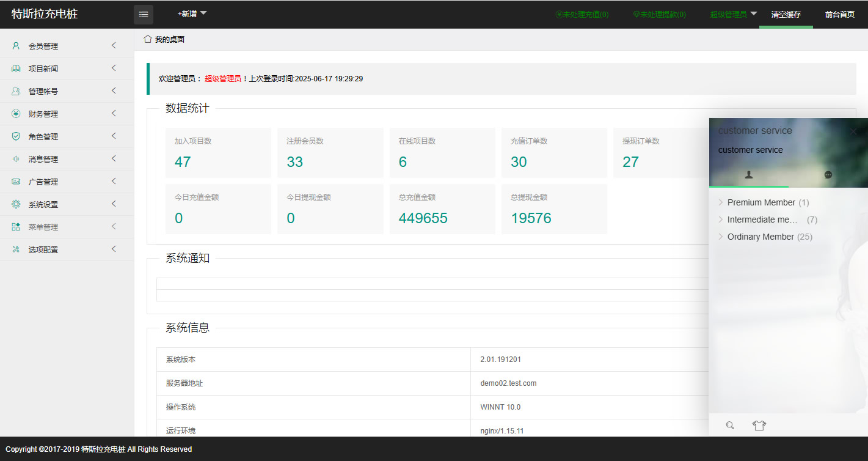Click 特斯拉充电桩 logo title
868x461 pixels.
[45, 13]
